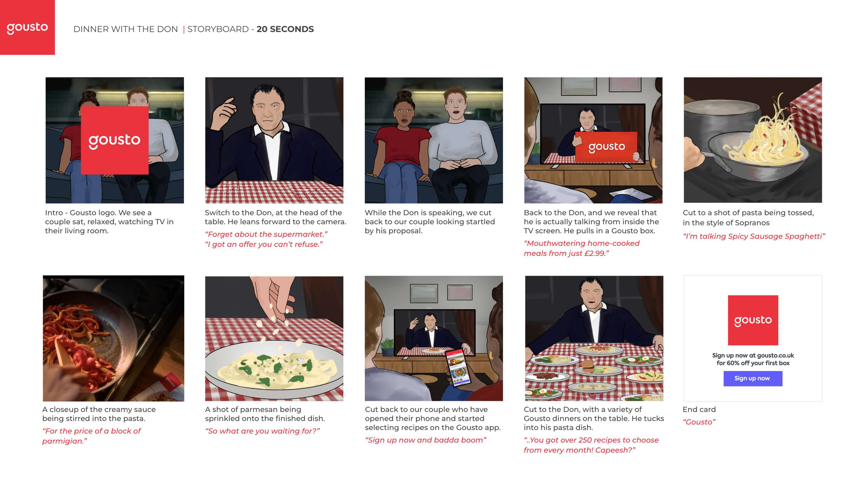Click the Gousto logo square over the couple
This screenshot has height=488, width=868.
point(115,140)
